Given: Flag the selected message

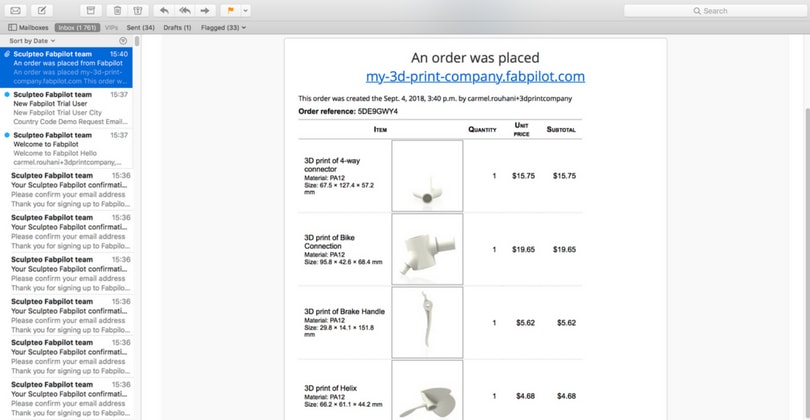Looking at the screenshot, I should click(230, 10).
